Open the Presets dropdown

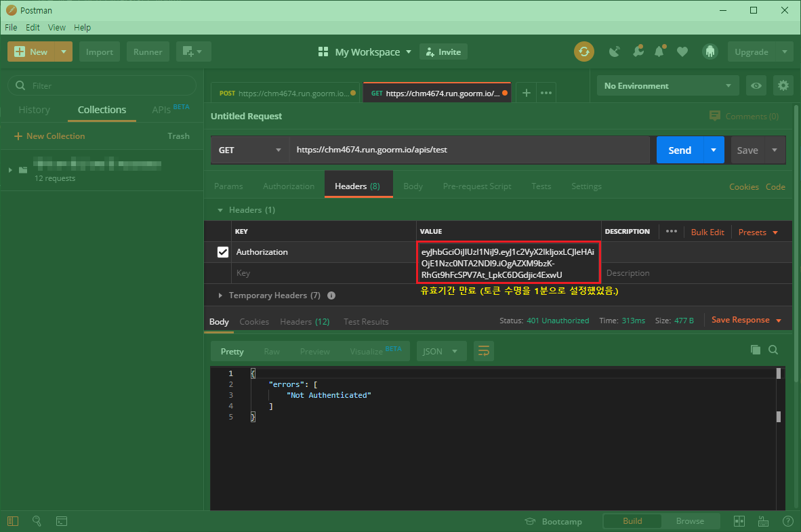[x=758, y=232]
